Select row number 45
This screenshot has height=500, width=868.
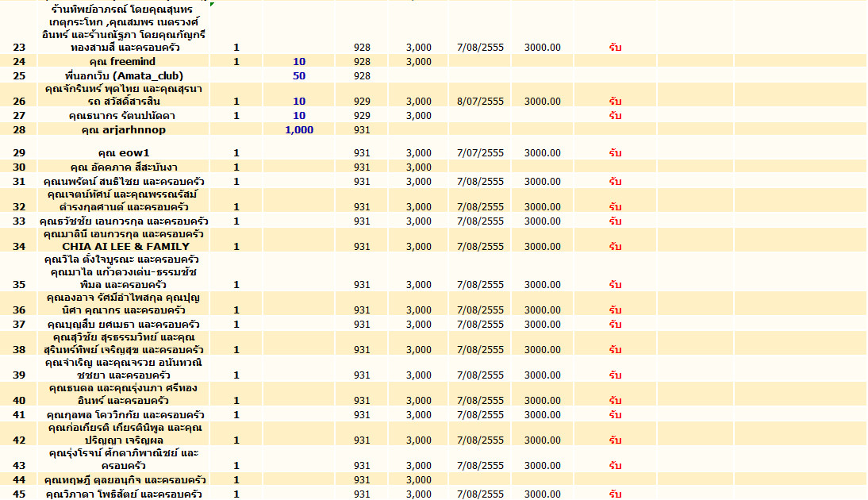click(x=19, y=494)
